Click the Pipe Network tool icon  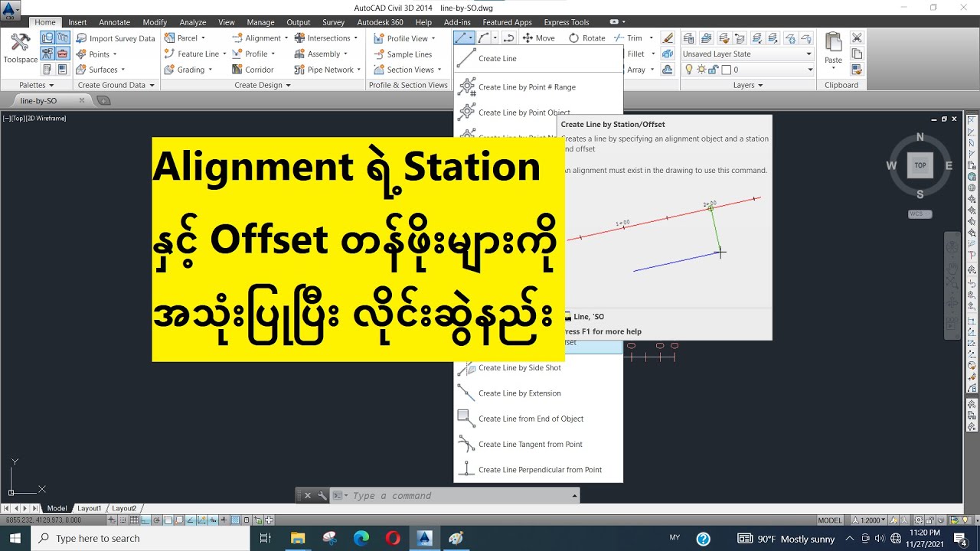coord(300,70)
